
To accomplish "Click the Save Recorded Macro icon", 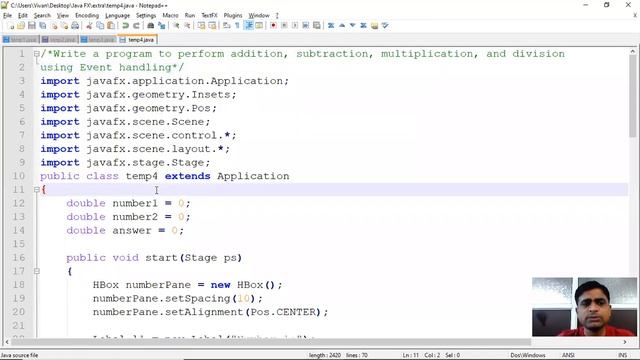I will point(316,26).
